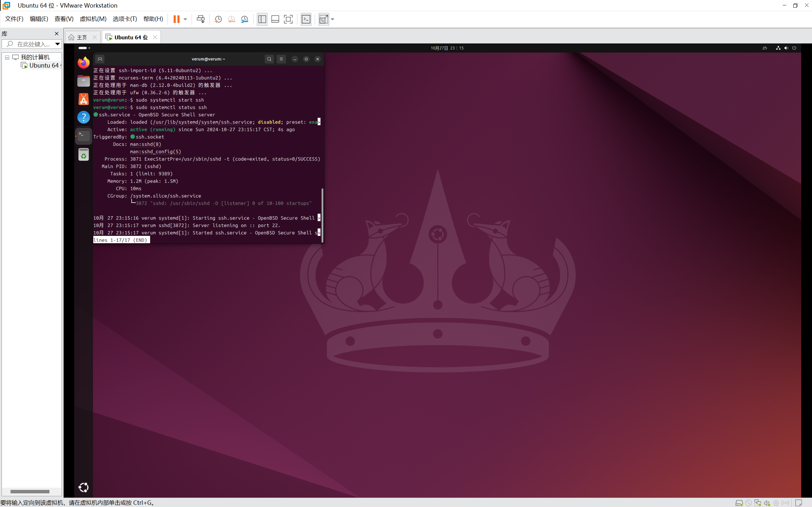Open the power options dropdown arrow
812x507 pixels.
tap(185, 19)
